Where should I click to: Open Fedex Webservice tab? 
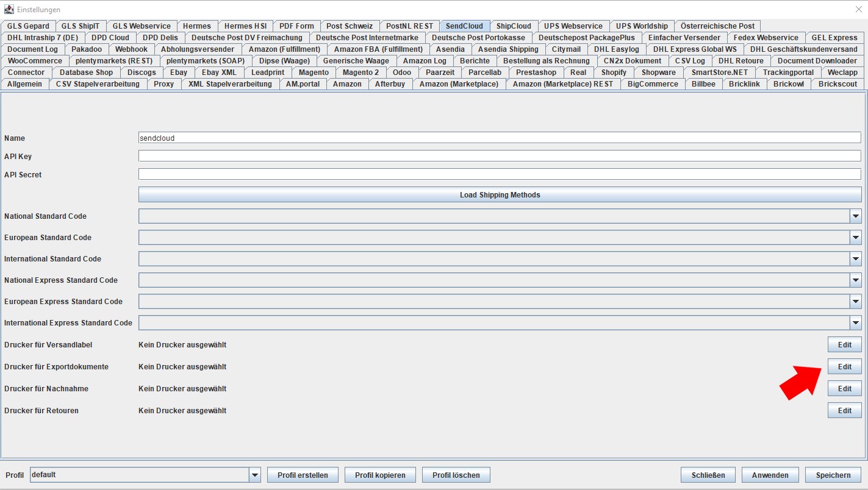click(x=766, y=38)
